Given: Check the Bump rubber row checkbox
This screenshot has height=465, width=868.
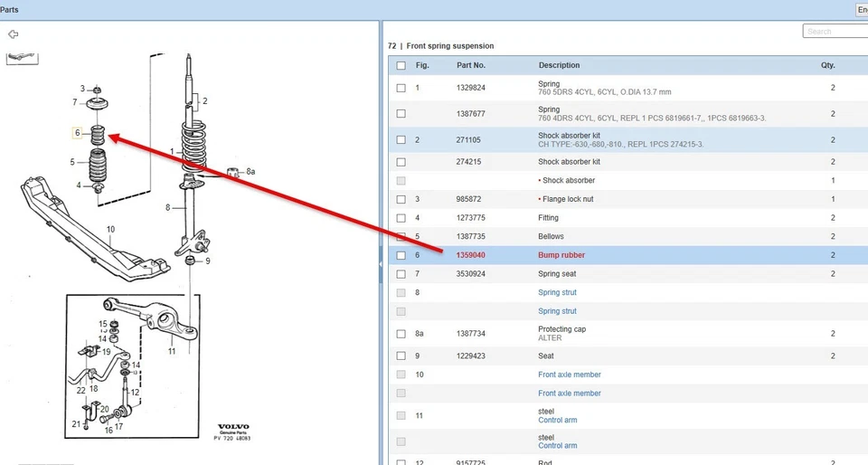Looking at the screenshot, I should point(401,256).
